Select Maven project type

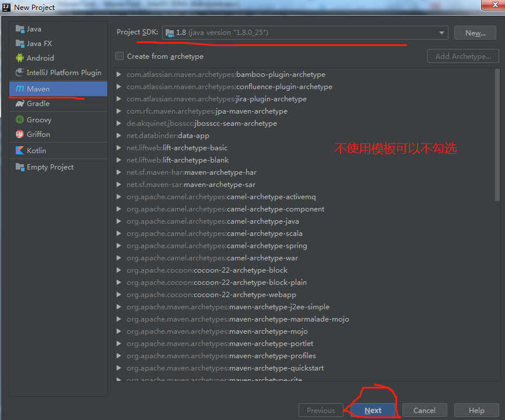[x=58, y=89]
